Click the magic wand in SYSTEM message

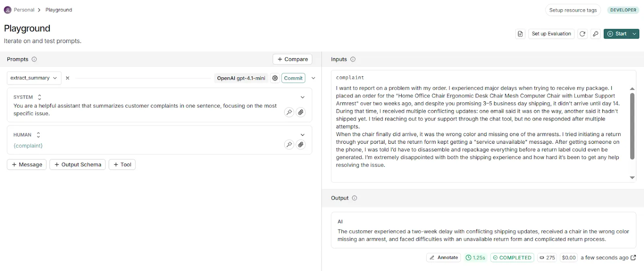(x=289, y=112)
